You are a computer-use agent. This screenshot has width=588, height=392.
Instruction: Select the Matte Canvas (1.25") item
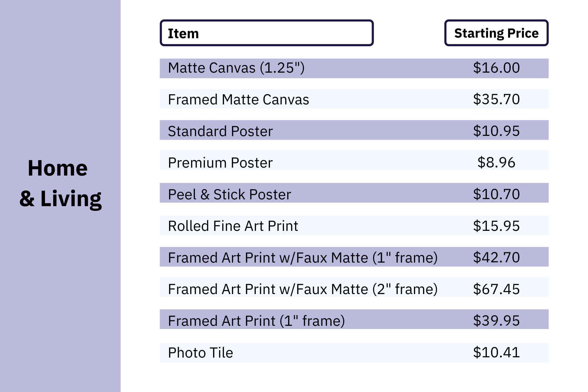pos(236,68)
